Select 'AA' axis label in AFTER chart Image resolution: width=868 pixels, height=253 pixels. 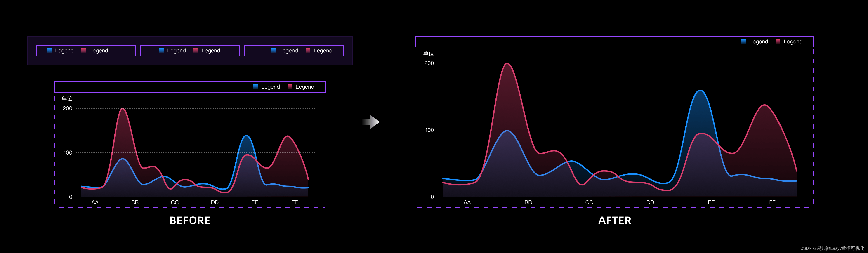coord(467,202)
